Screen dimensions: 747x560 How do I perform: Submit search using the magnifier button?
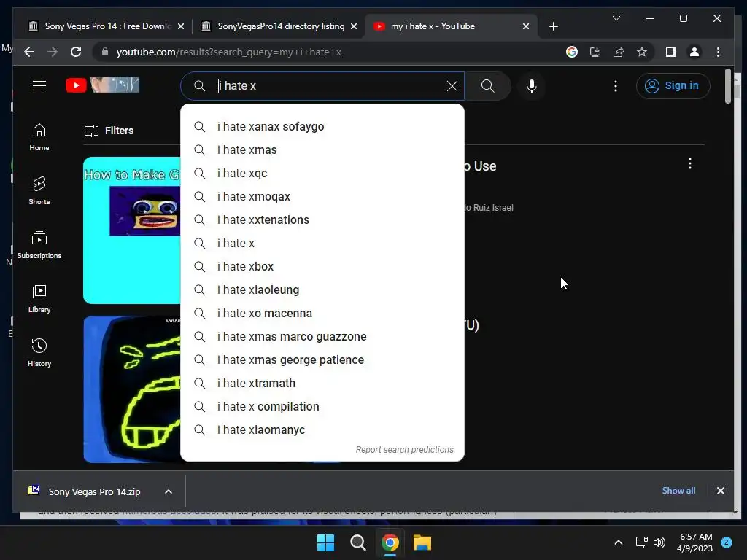click(x=487, y=86)
